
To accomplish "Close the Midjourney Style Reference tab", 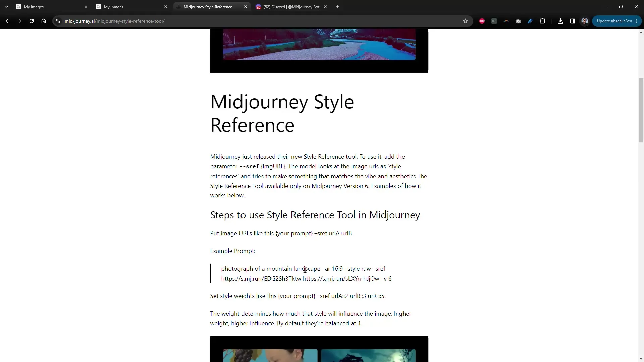I will [246, 7].
